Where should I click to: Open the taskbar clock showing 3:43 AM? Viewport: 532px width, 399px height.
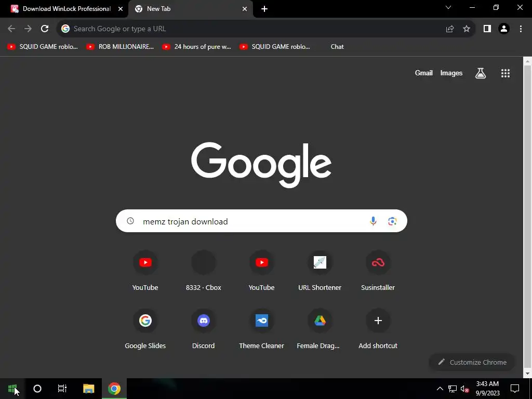pos(487,389)
